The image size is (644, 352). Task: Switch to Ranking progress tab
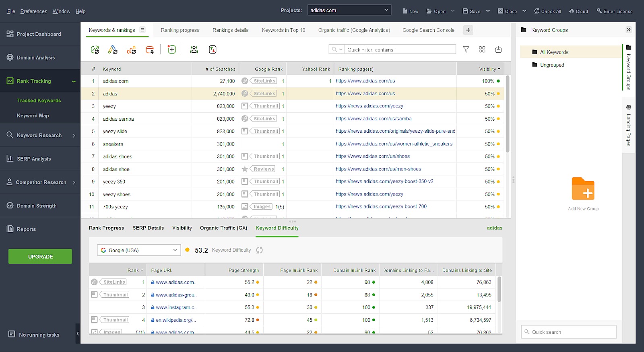coord(180,30)
